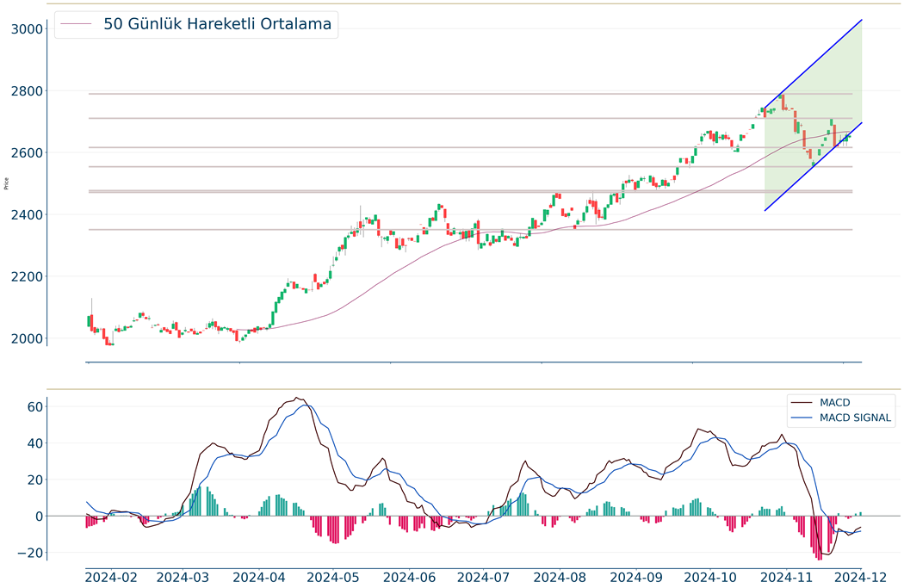
Task: Click the moving average line sample in legend
Action: [x=76, y=25]
